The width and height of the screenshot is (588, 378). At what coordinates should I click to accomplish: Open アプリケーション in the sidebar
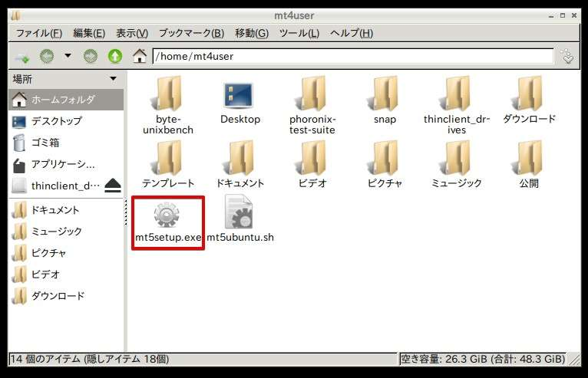click(66, 164)
